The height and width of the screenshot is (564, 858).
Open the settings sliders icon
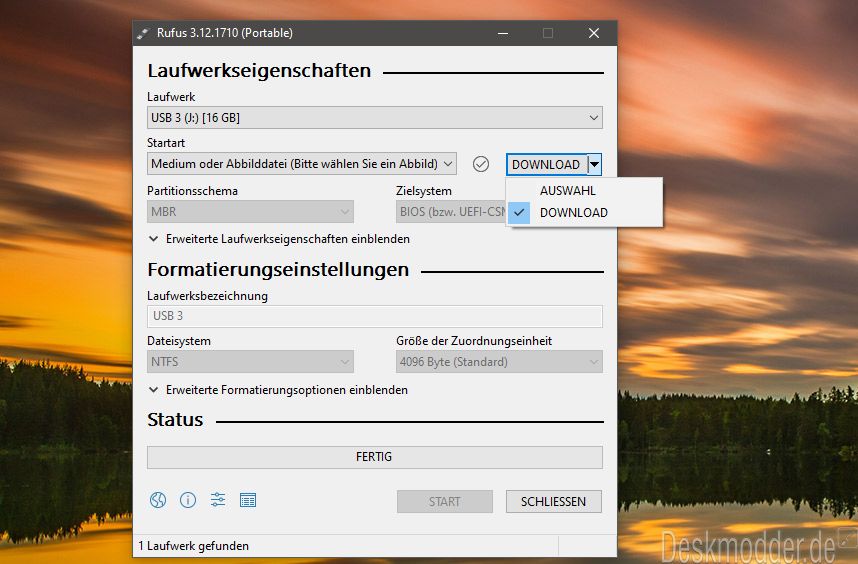point(218,500)
